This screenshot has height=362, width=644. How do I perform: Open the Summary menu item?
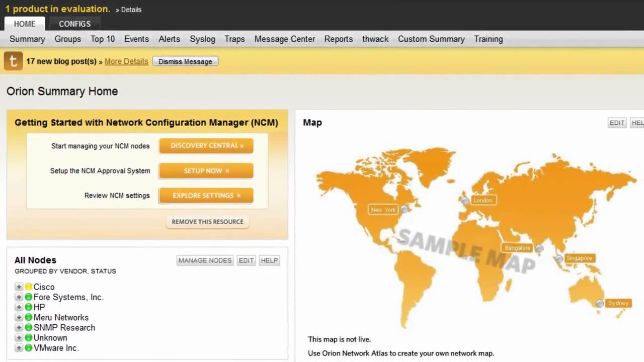pos(27,39)
